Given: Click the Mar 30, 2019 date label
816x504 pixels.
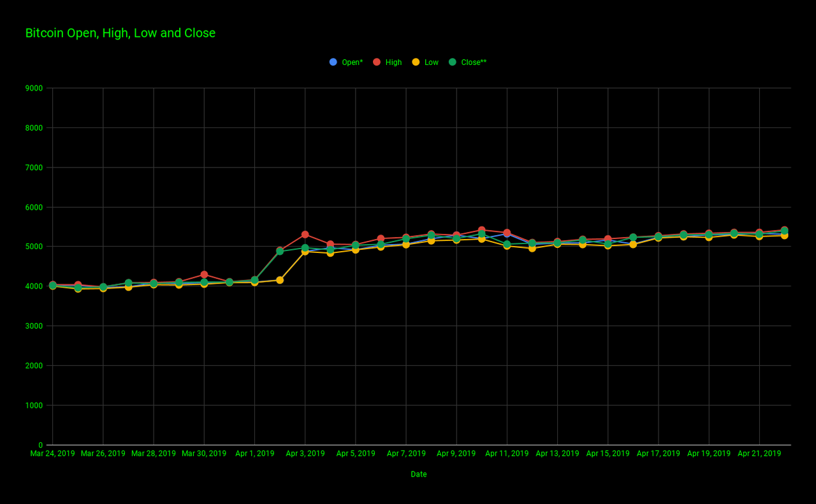Looking at the screenshot, I should click(204, 454).
